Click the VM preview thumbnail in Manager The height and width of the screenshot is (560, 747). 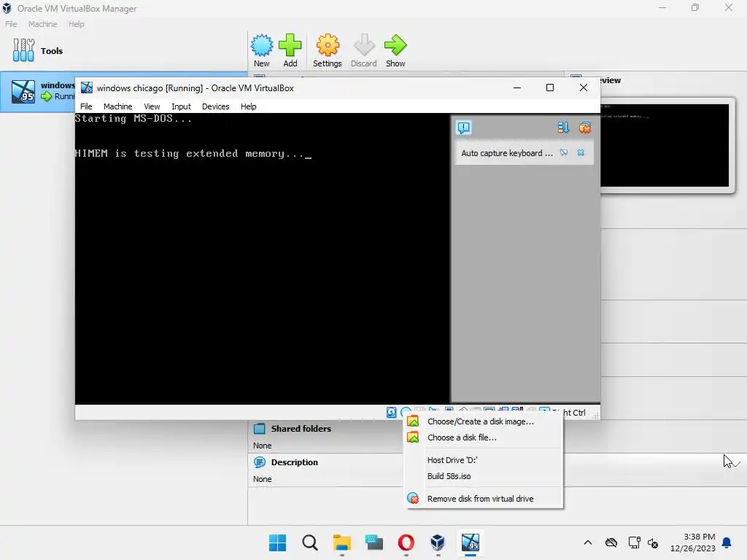[665, 145]
